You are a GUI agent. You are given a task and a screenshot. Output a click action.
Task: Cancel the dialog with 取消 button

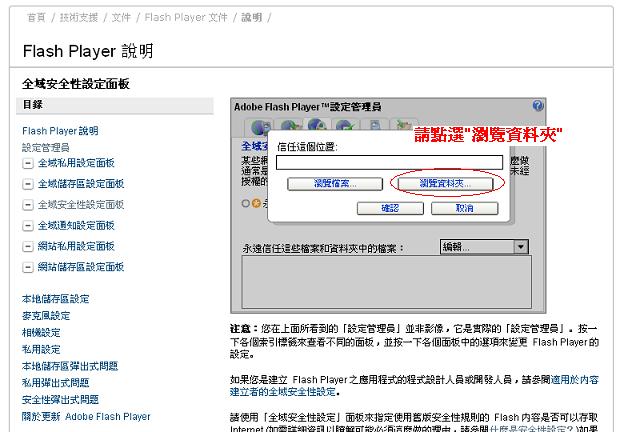464,208
